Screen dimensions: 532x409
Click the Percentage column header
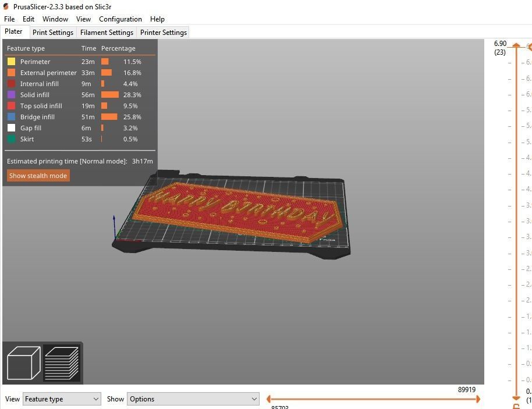coord(118,48)
